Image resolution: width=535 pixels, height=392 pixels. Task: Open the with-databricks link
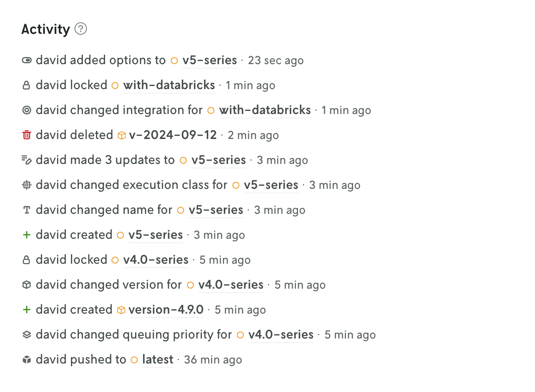[x=169, y=85]
